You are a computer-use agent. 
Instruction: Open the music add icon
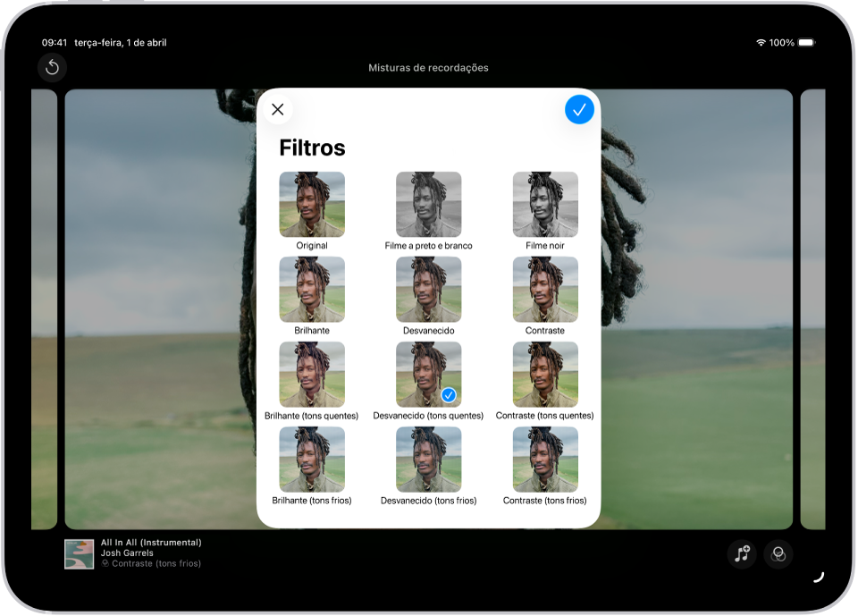[742, 554]
